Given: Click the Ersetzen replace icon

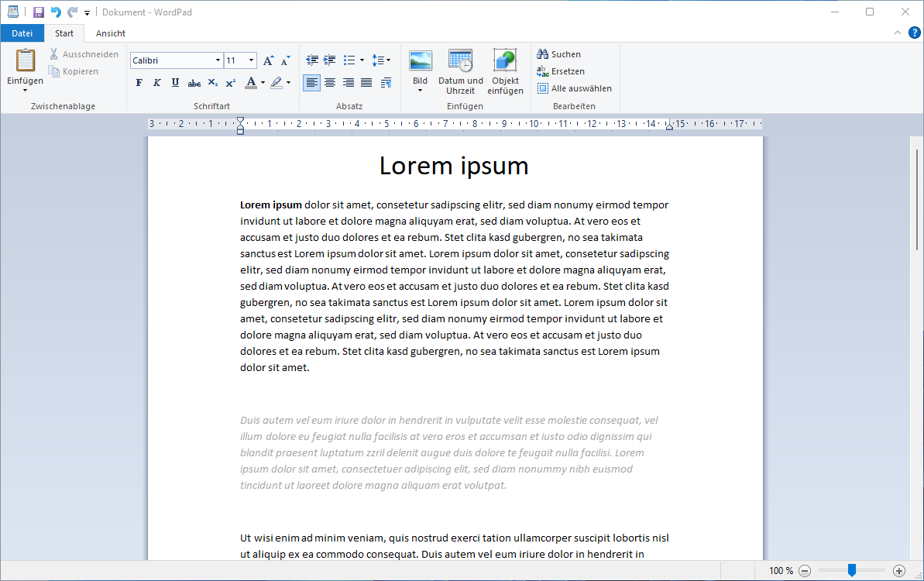Looking at the screenshot, I should point(559,70).
